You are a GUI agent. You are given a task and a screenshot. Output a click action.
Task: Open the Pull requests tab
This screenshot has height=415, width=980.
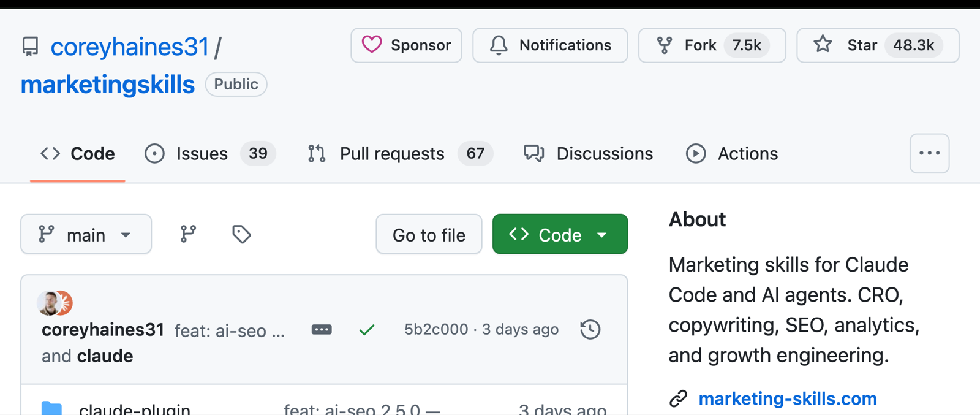click(x=400, y=153)
